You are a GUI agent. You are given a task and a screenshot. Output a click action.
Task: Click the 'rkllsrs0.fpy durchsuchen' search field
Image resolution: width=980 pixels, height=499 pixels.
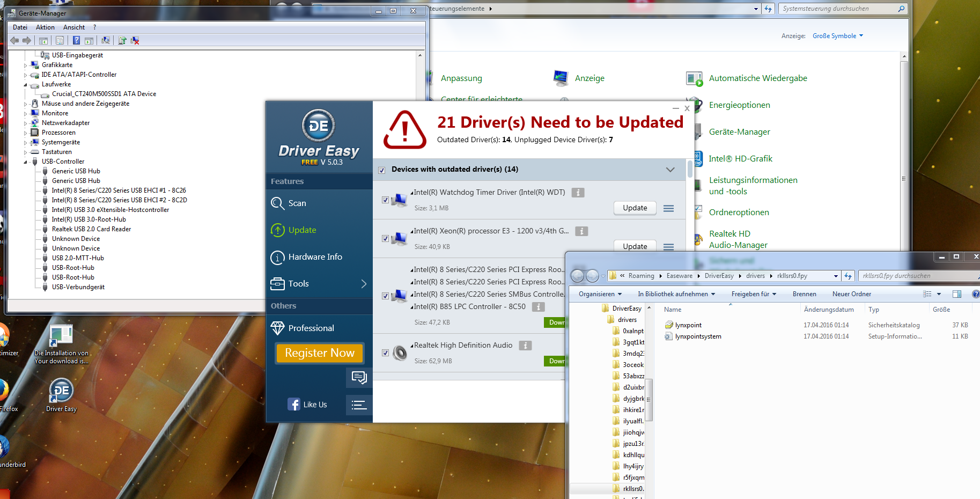click(x=918, y=276)
